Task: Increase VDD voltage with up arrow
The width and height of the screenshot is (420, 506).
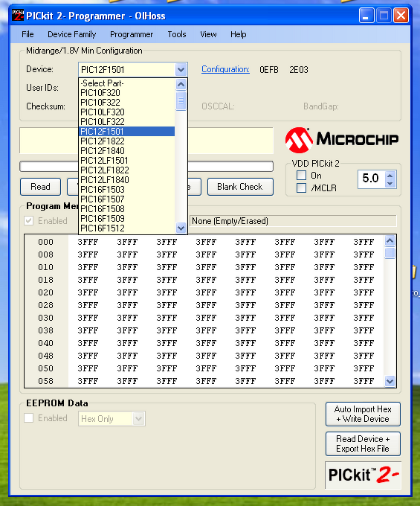Action: click(390, 176)
